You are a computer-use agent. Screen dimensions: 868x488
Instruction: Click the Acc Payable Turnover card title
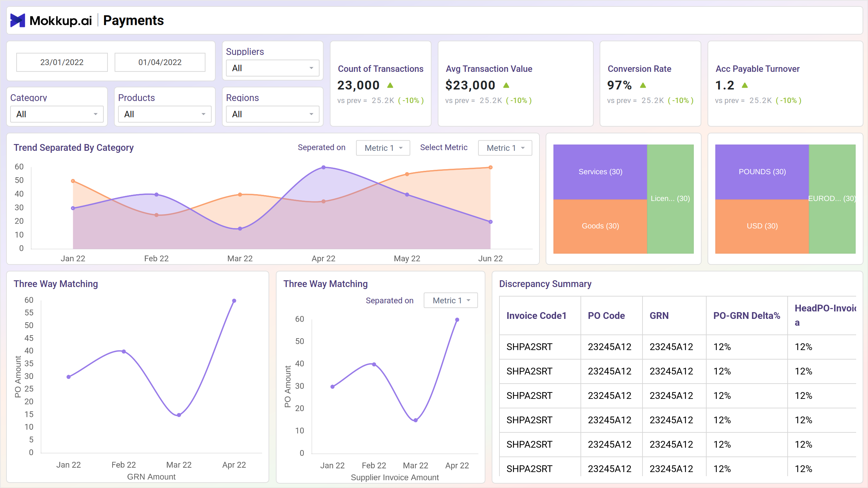tap(757, 69)
